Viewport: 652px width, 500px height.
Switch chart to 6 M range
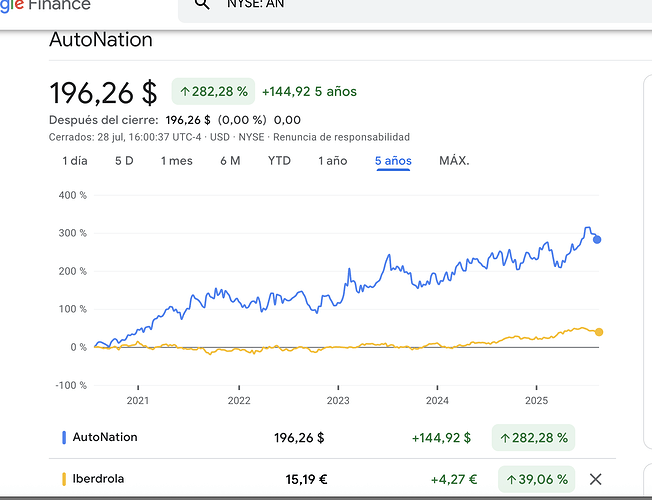coord(230,161)
